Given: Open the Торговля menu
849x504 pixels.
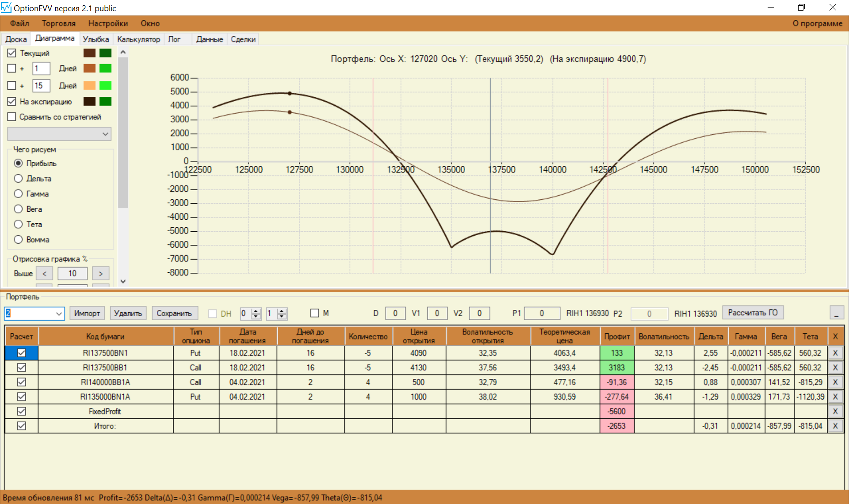Looking at the screenshot, I should 58,23.
